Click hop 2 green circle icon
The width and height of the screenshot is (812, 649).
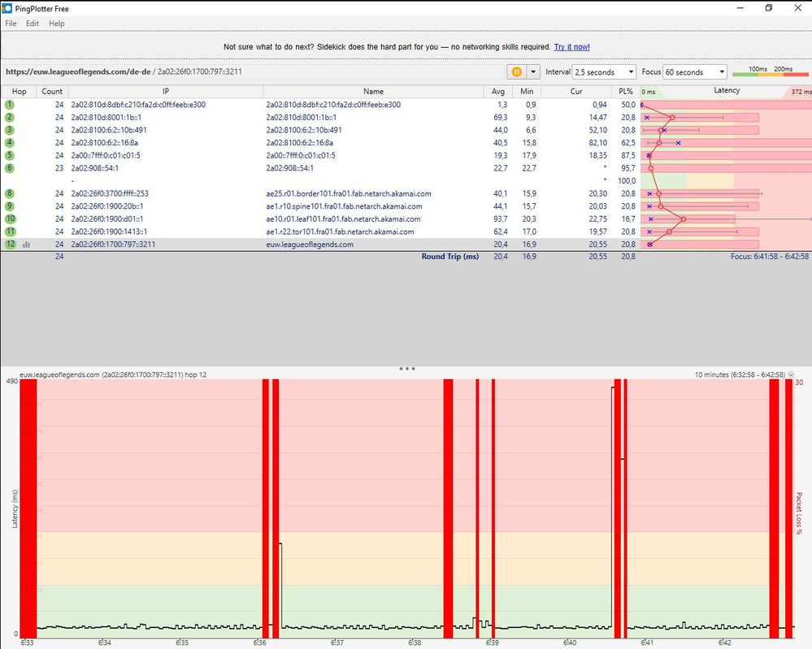(x=9, y=117)
